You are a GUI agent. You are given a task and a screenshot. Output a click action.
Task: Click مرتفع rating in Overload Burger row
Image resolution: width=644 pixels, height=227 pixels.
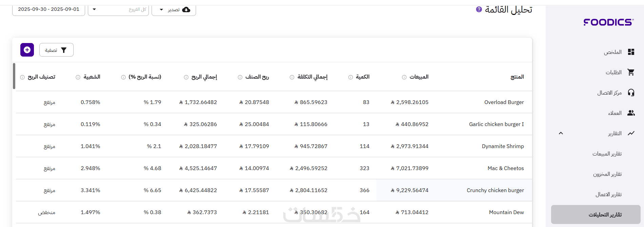(50, 102)
